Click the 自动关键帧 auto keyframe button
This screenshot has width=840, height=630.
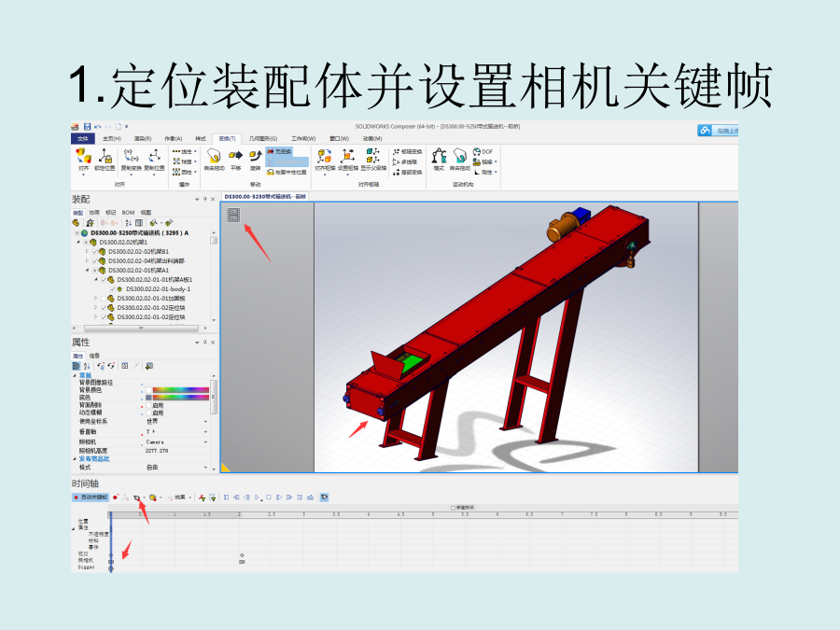click(91, 497)
